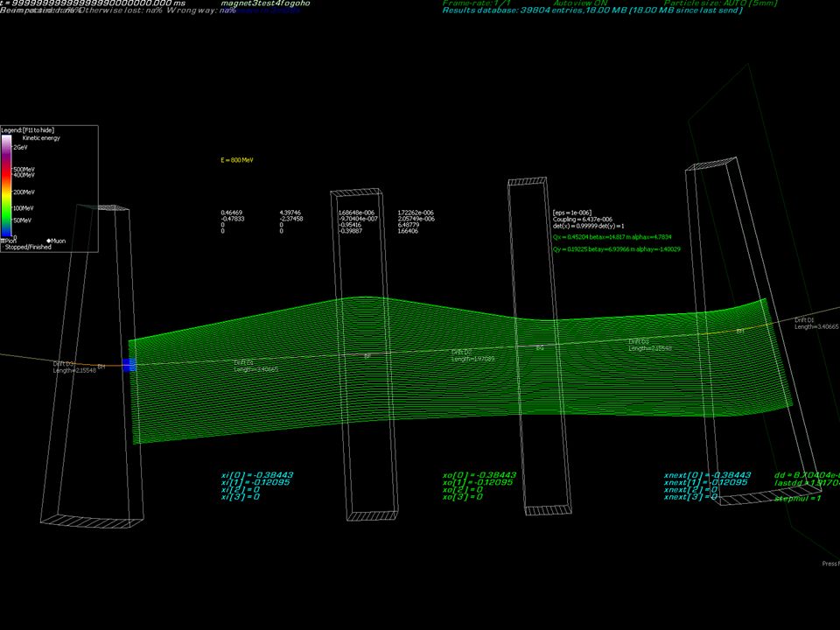Click the 'Legend: [F11 to hide]' header
Screen dimensions: 840x630
[x=28, y=130]
